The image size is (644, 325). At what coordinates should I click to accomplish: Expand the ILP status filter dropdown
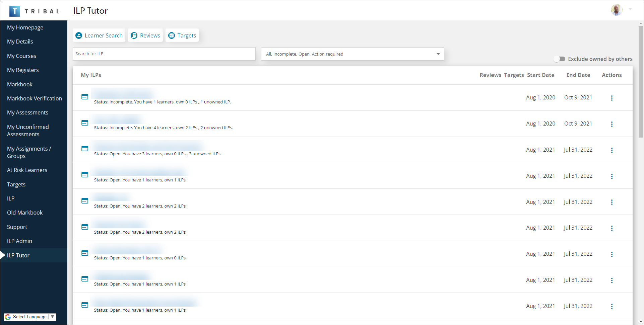(438, 54)
